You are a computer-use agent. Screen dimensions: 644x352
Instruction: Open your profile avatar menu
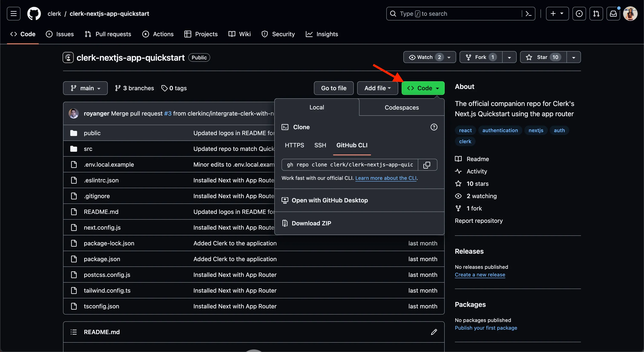(630, 13)
